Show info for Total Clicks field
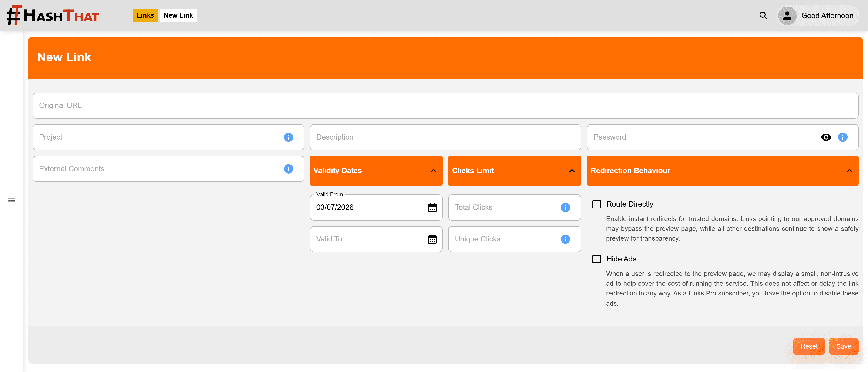 point(565,208)
